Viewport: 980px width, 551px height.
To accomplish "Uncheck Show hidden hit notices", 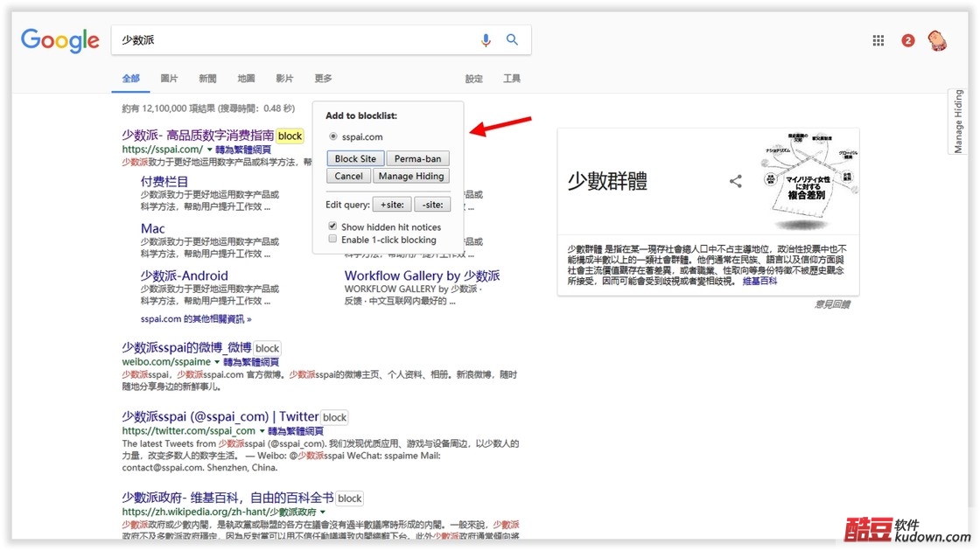I will tap(332, 227).
